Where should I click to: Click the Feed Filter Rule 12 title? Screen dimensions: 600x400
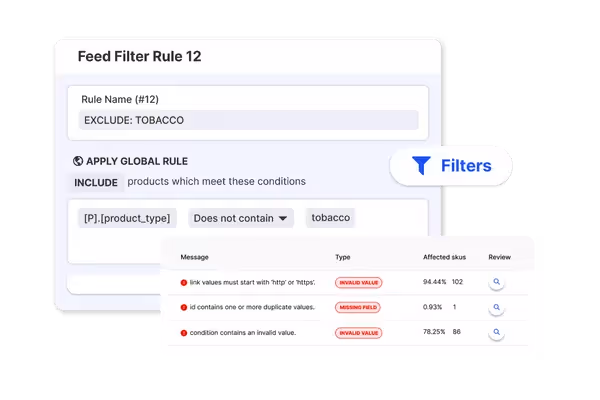(x=139, y=56)
